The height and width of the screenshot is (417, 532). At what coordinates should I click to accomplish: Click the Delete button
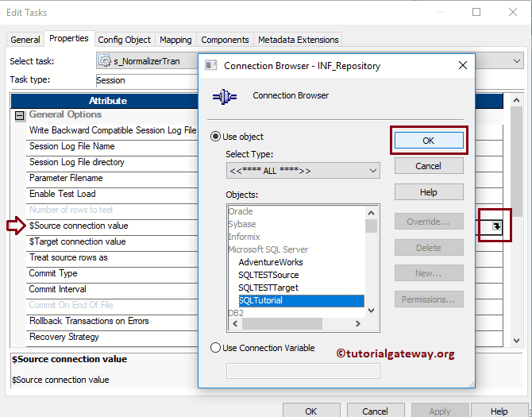[x=429, y=248]
